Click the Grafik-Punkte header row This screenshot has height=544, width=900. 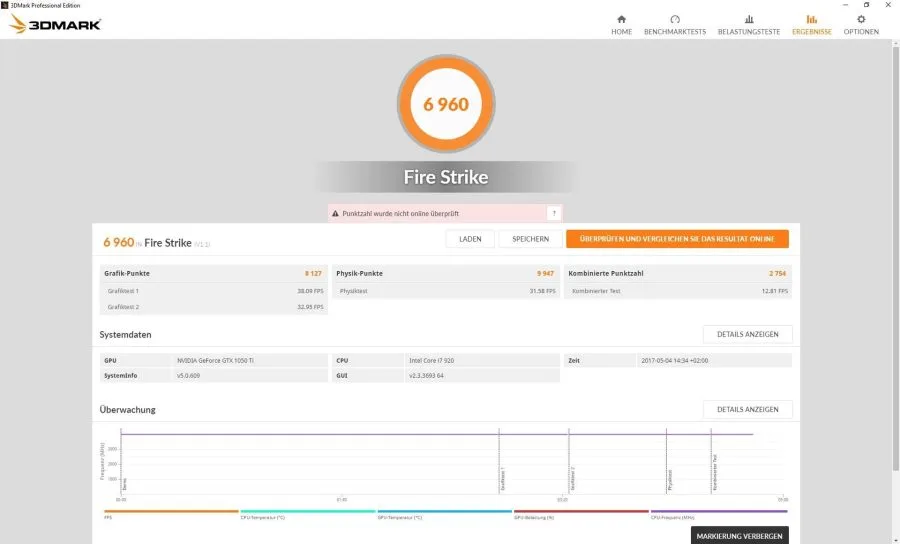(213, 273)
